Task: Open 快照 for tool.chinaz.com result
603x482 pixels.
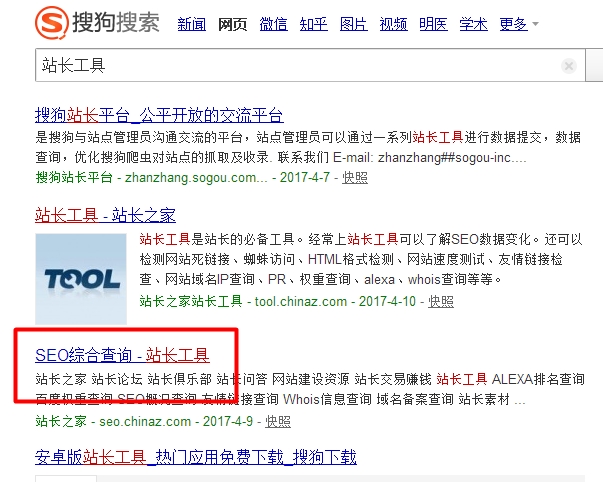Action: [x=441, y=301]
